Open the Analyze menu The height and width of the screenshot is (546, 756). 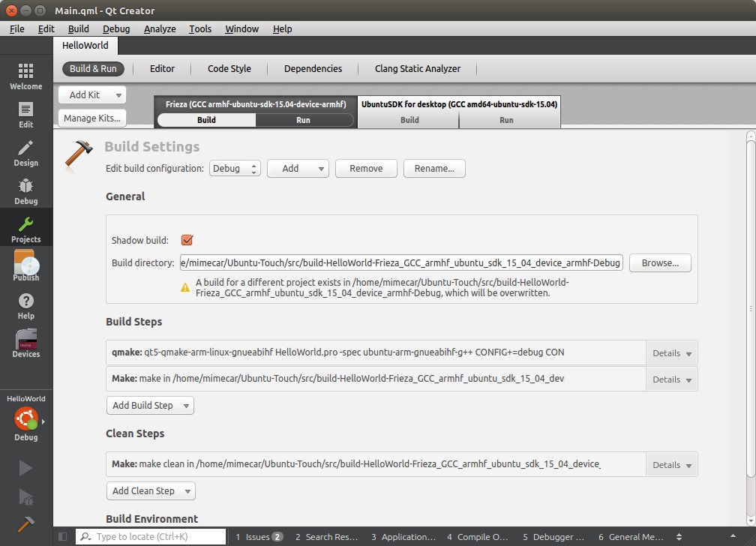point(160,29)
